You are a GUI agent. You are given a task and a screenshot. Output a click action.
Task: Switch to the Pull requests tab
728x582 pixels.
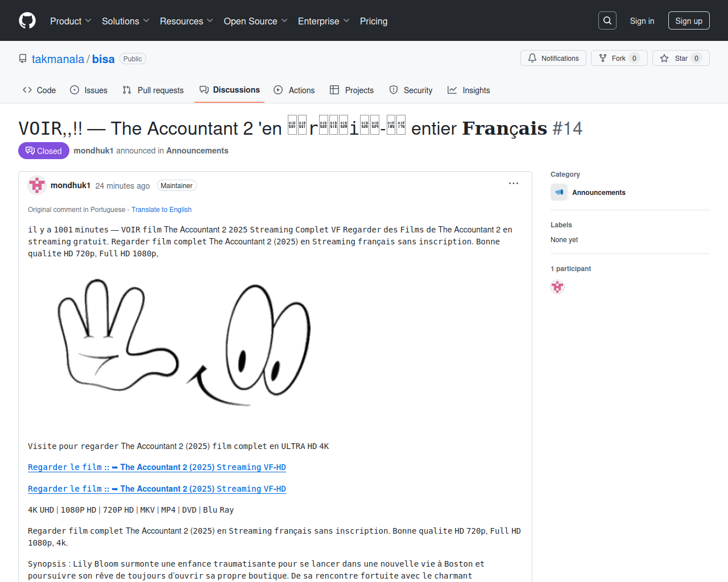pos(154,90)
